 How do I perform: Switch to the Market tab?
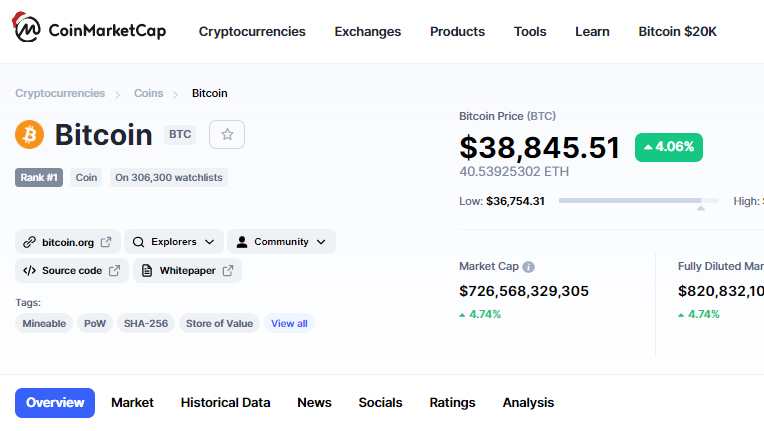click(x=133, y=403)
